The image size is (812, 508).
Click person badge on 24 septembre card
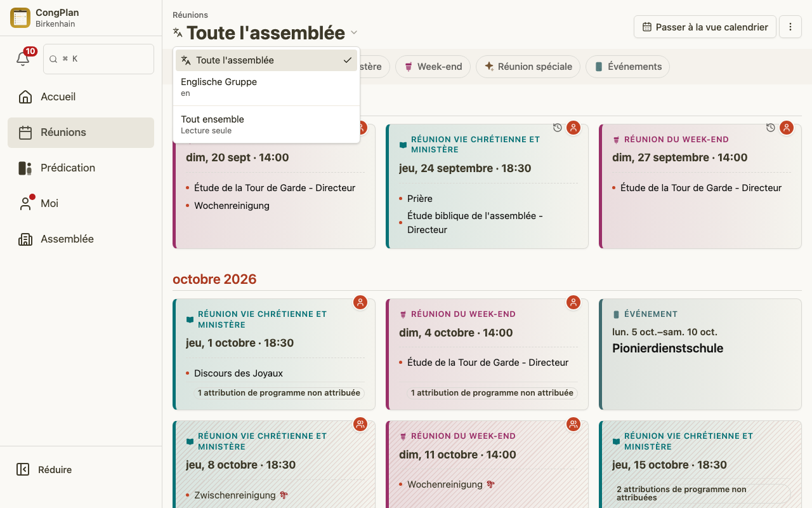[573, 128]
